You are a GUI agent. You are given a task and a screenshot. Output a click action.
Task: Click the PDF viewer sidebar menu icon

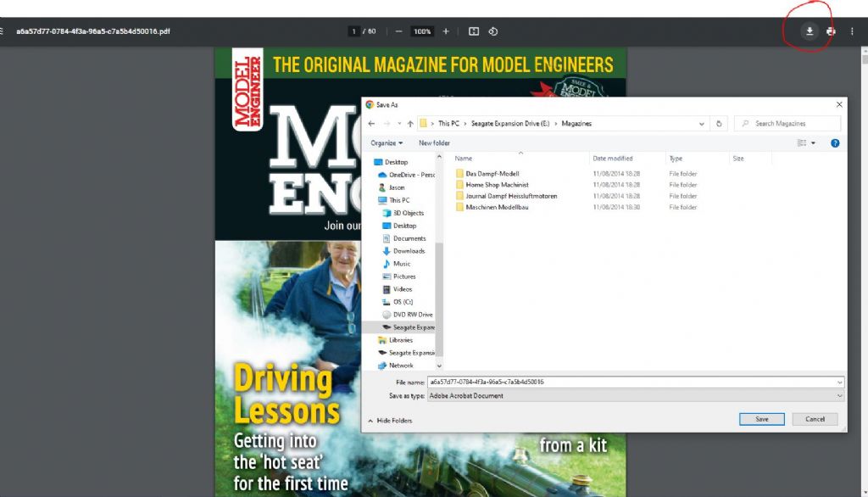[2, 31]
